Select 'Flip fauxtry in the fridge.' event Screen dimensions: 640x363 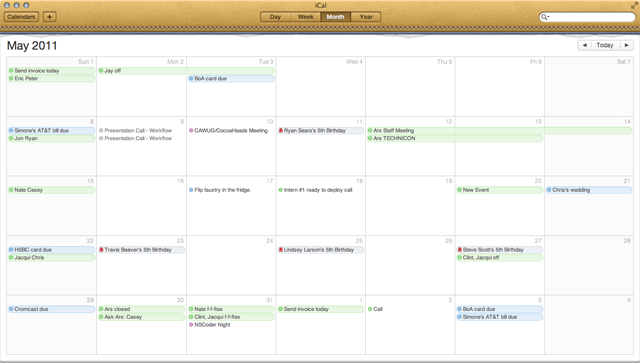point(231,190)
